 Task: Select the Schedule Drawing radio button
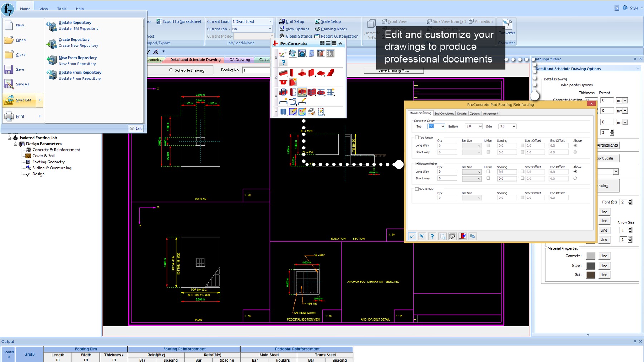tap(171, 70)
